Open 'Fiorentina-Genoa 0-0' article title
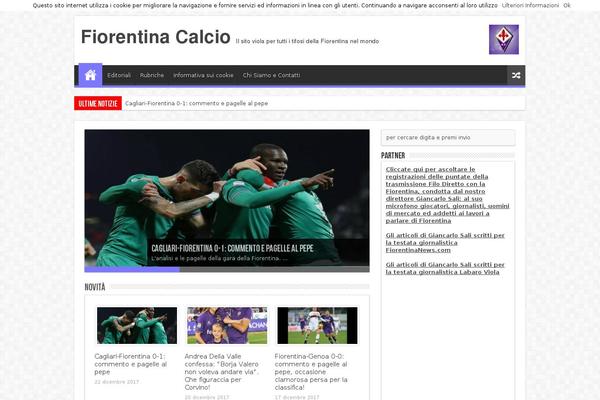600x400 pixels. pyautogui.click(x=311, y=372)
